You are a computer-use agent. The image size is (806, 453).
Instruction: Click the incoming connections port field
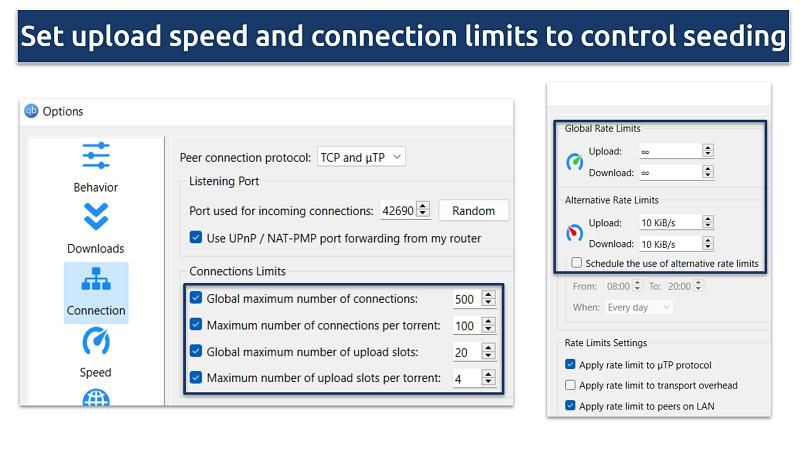[x=396, y=210]
